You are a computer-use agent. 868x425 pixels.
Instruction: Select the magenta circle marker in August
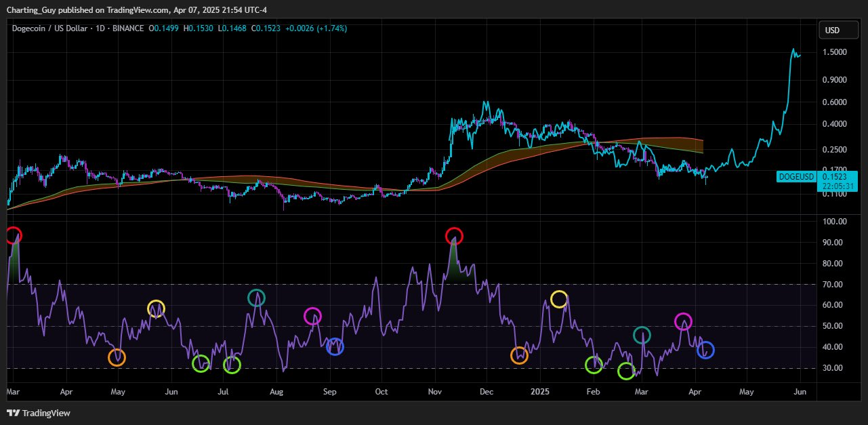[312, 316]
